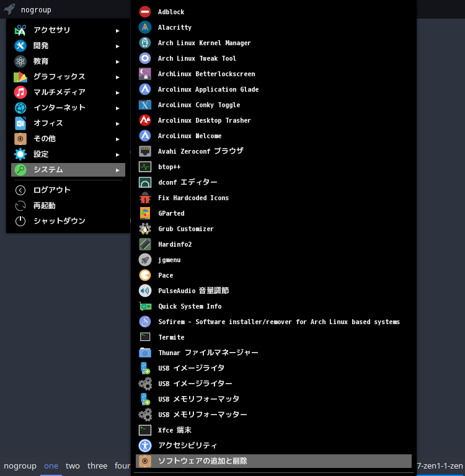Viewport: 465px width, 476px height.
Task: Open アクセシビリティ accessibility icon
Action: (x=145, y=446)
